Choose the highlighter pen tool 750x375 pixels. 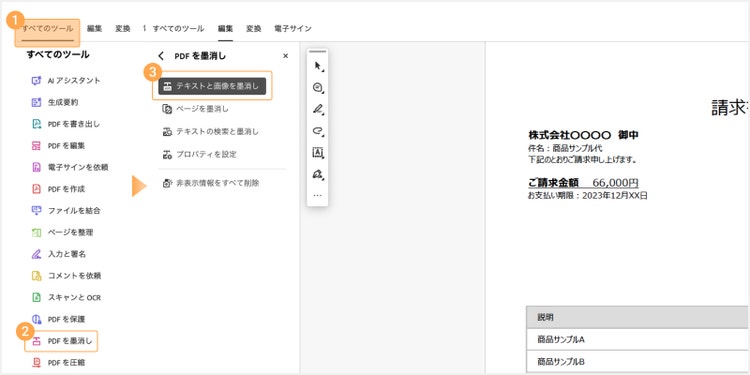coord(318,109)
